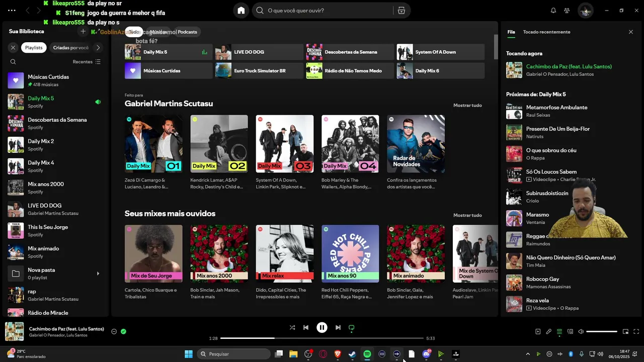
Task: Open Gabriel Martins Scutasu heading link
Action: pyautogui.click(x=169, y=104)
